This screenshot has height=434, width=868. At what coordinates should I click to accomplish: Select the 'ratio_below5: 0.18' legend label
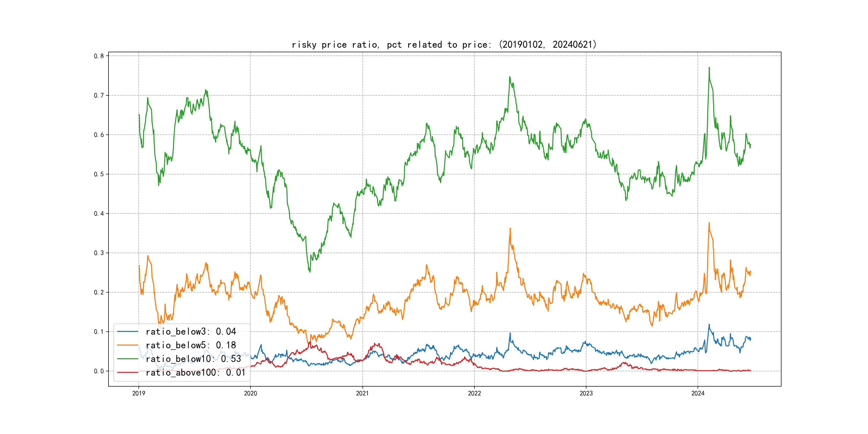(191, 345)
